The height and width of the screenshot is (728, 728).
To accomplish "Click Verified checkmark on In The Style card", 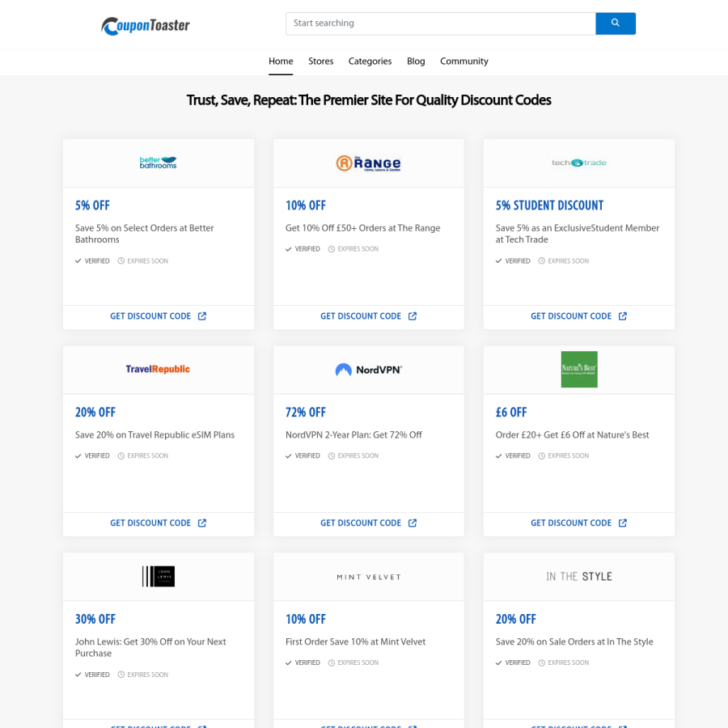I will (498, 662).
